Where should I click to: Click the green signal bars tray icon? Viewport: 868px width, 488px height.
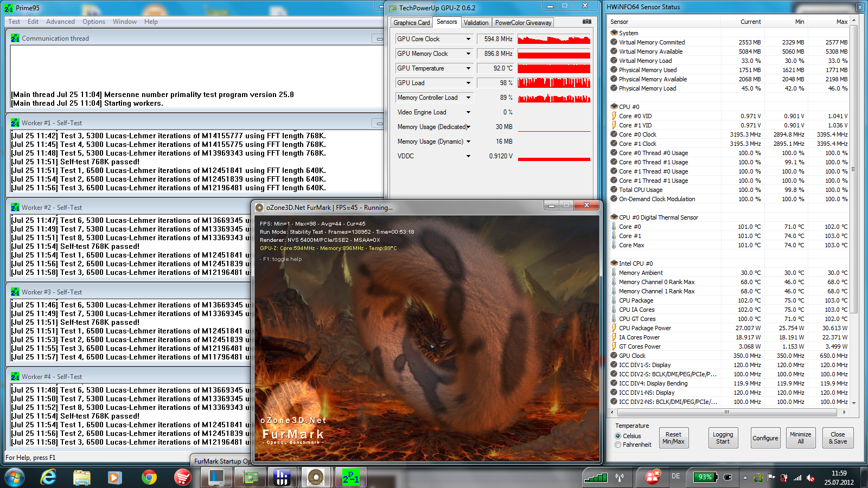[595, 478]
